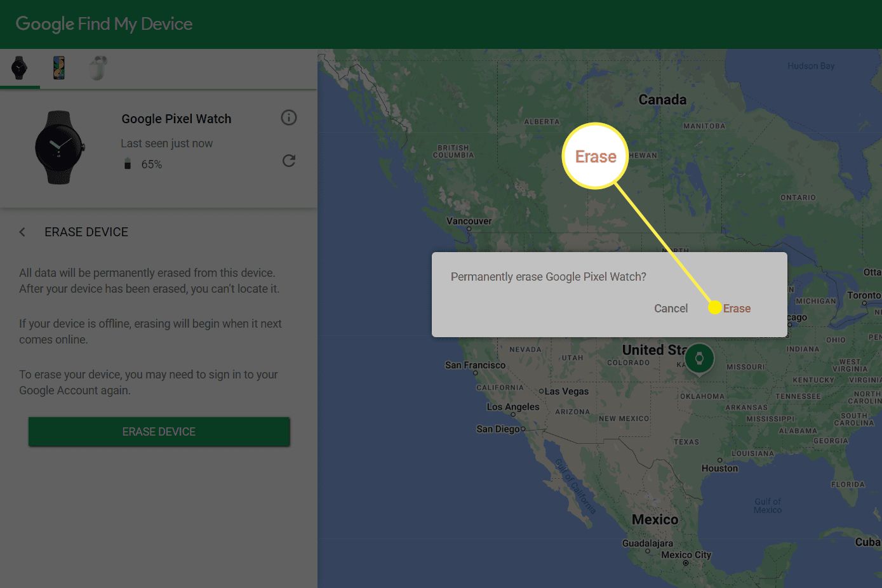This screenshot has height=588, width=882.
Task: Click the Canada label on map
Action: (662, 100)
